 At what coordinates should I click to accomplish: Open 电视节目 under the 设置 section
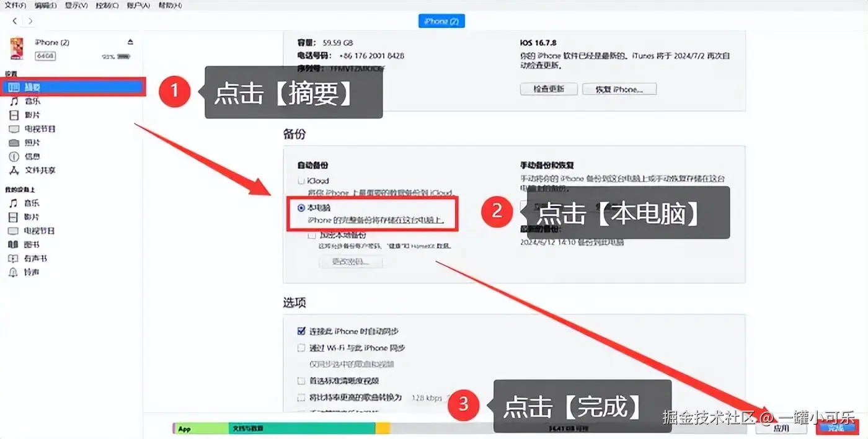(40, 129)
